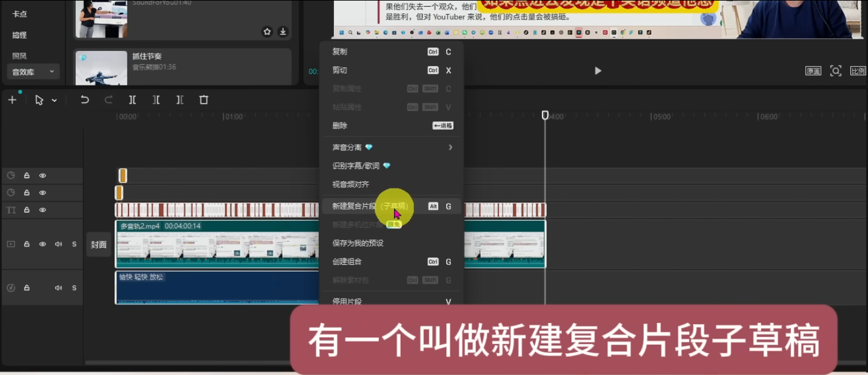Open the 音效库 dropdown
Image resolution: width=868 pixels, height=375 pixels.
[x=32, y=71]
